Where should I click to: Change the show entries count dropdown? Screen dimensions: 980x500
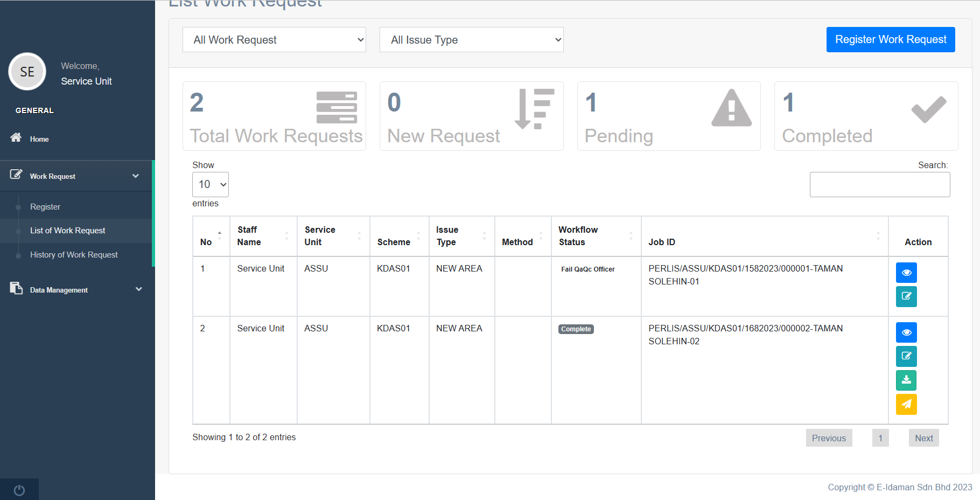[x=211, y=185]
